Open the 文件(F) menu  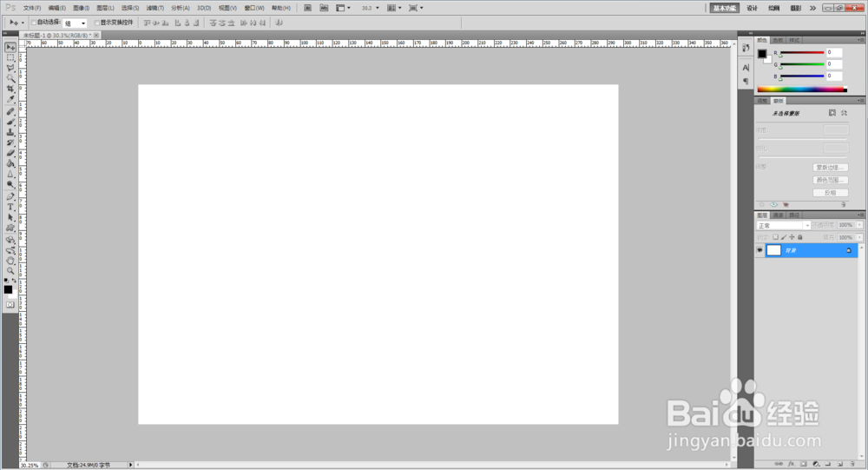[32, 9]
